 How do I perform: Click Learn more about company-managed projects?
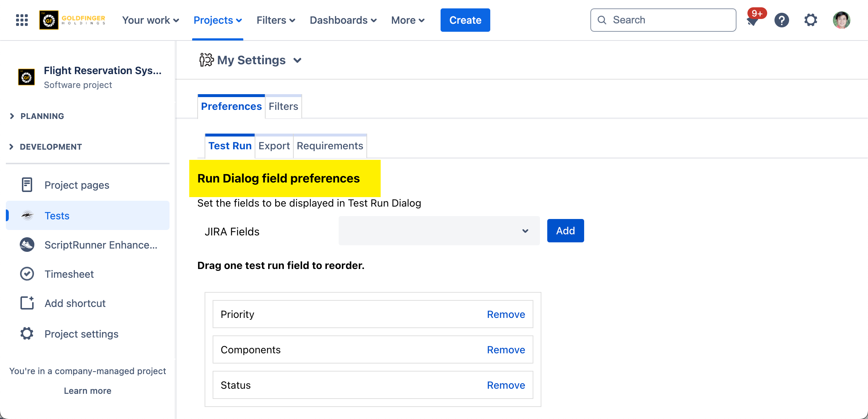[87, 391]
